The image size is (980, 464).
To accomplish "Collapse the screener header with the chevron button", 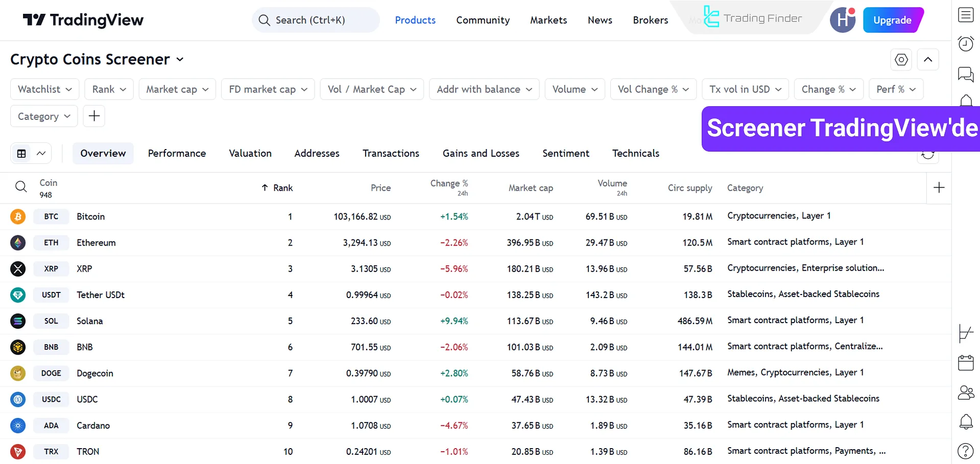I will tap(928, 59).
